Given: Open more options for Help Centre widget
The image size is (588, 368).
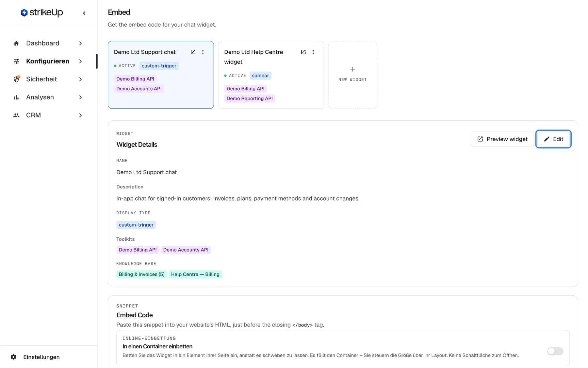Looking at the screenshot, I should point(313,52).
